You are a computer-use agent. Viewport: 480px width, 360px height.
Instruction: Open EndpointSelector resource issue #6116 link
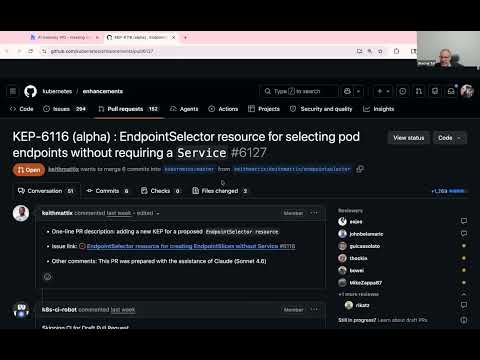click(x=191, y=246)
